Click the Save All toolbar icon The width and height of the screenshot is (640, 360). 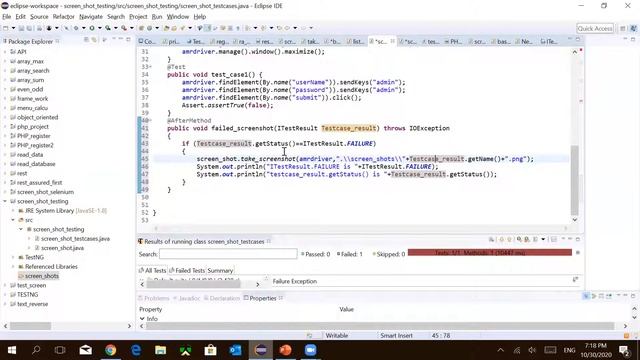pyautogui.click(x=29, y=28)
